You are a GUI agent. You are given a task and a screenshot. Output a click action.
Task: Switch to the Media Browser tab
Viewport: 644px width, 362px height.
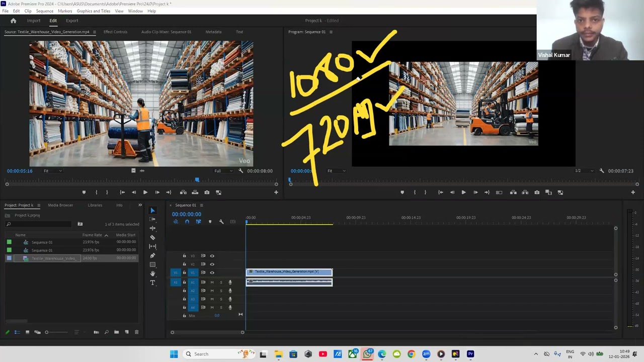60,205
